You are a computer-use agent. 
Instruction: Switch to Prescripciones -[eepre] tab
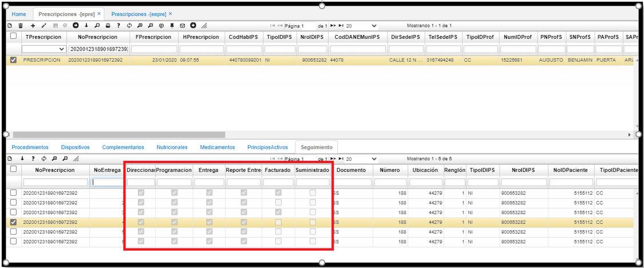[x=139, y=14]
